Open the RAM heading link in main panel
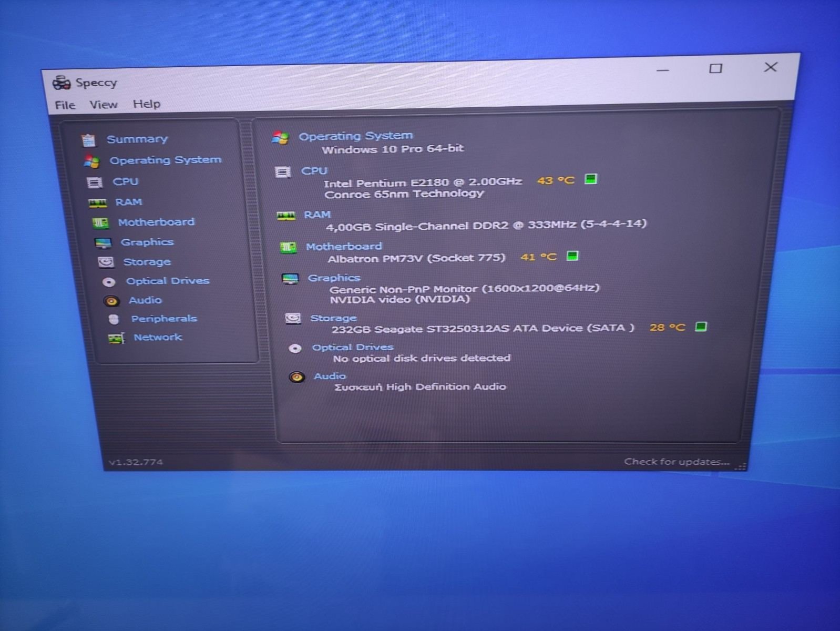The image size is (840, 631). coord(317,215)
